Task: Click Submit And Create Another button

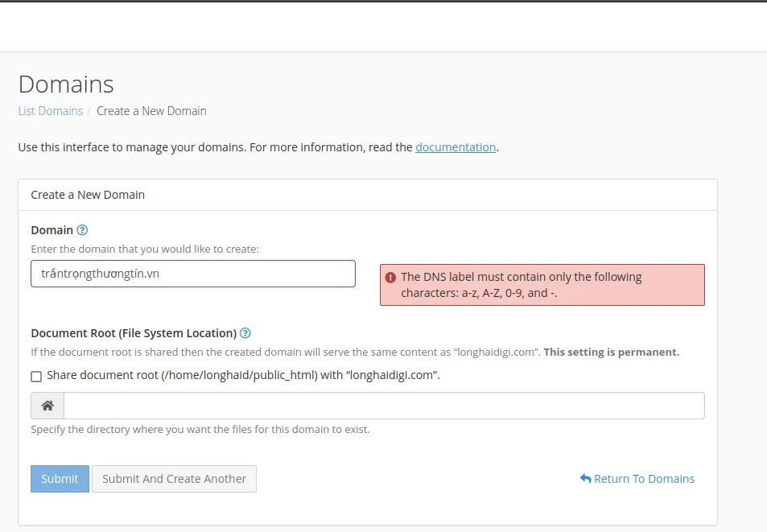Action: (174, 479)
